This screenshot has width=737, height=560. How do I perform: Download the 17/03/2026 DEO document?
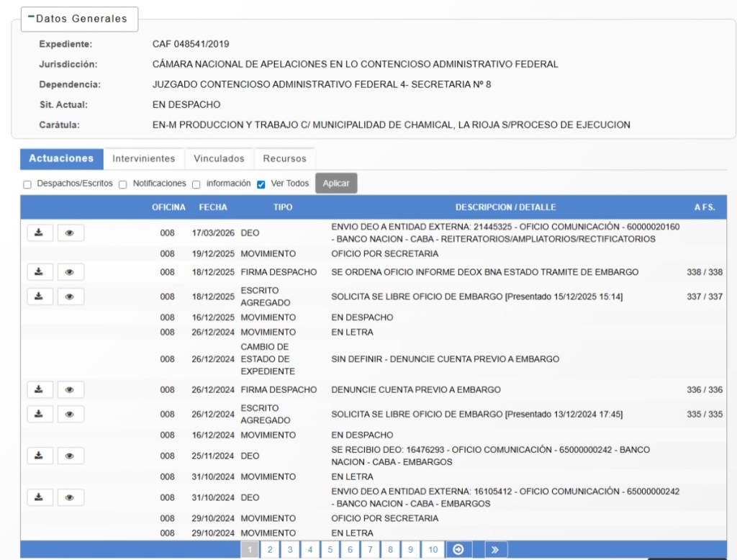[x=40, y=232]
